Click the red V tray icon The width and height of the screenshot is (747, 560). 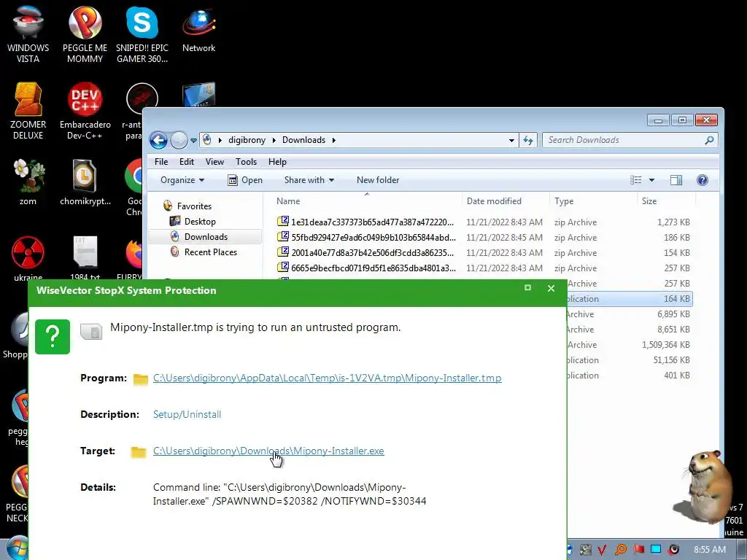point(602,550)
